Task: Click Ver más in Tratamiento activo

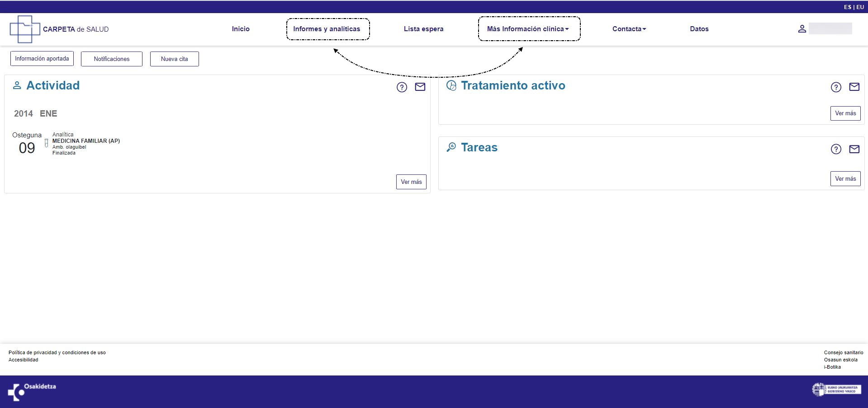Action: 845,113
